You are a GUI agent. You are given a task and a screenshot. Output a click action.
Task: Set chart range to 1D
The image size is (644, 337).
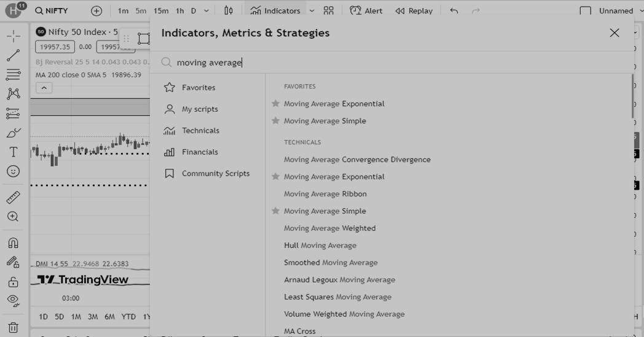pyautogui.click(x=43, y=317)
